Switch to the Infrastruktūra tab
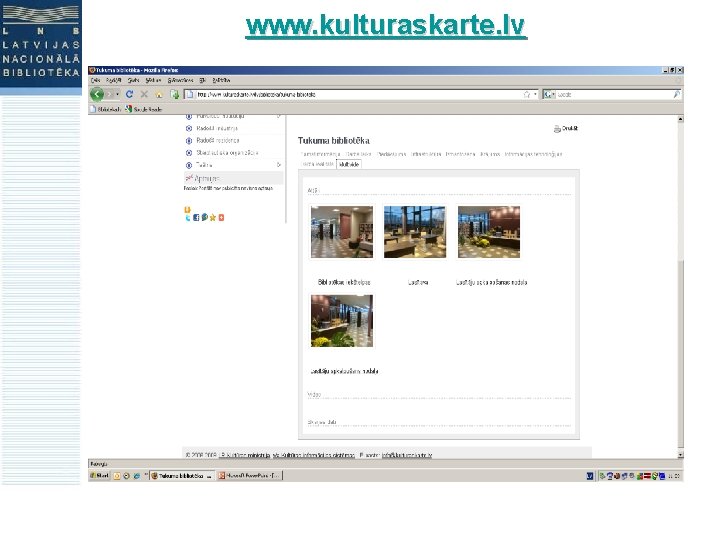720x540 pixels. coord(426,154)
